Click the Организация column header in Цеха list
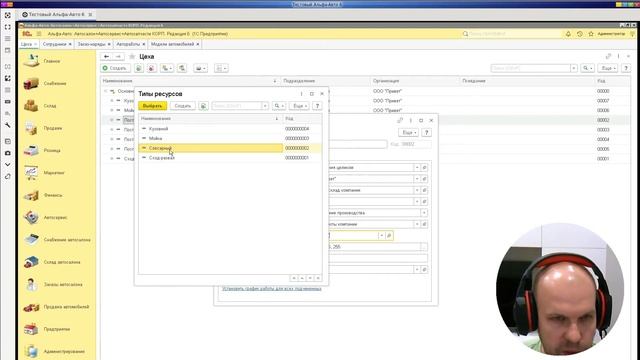The image size is (640, 360). tap(415, 81)
